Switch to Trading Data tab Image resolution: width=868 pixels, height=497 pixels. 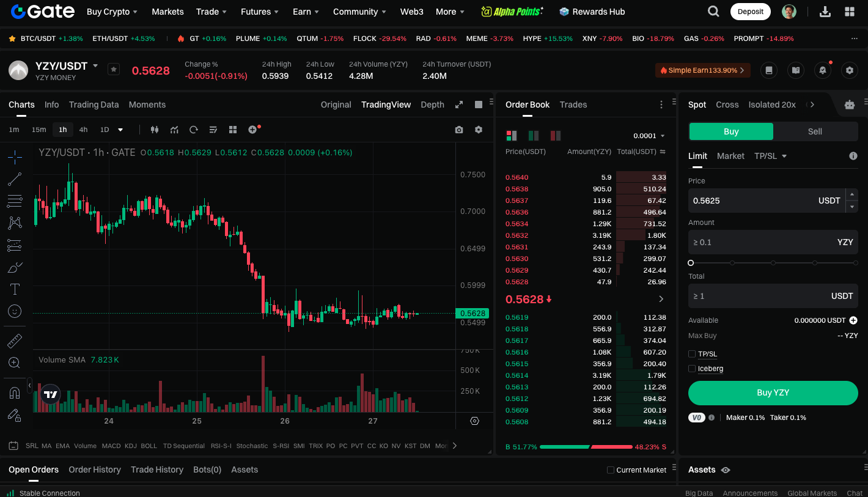[x=94, y=105]
